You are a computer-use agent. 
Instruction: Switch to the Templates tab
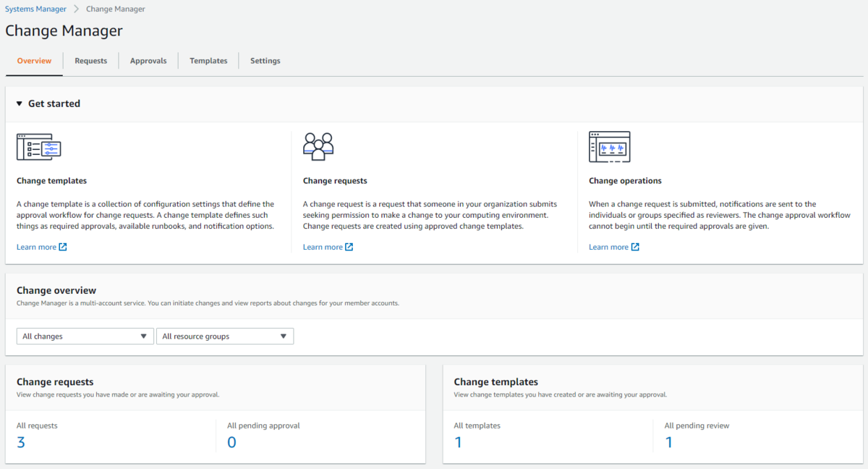[x=208, y=61]
